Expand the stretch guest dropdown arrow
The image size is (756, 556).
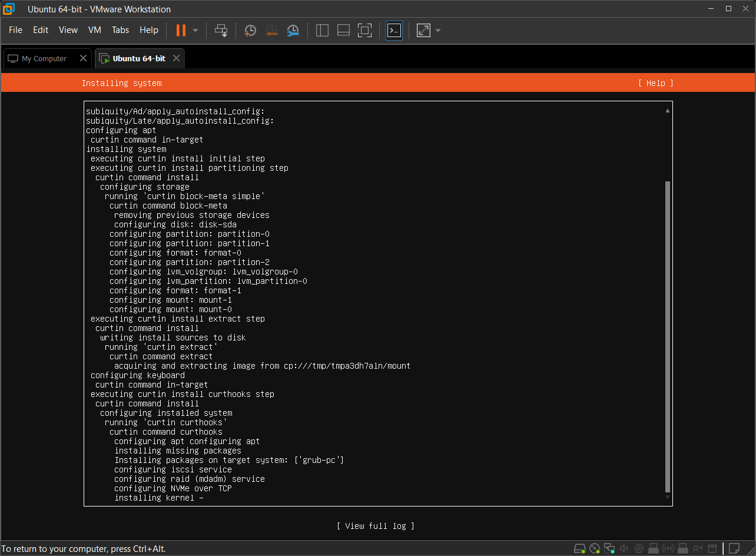[438, 30]
